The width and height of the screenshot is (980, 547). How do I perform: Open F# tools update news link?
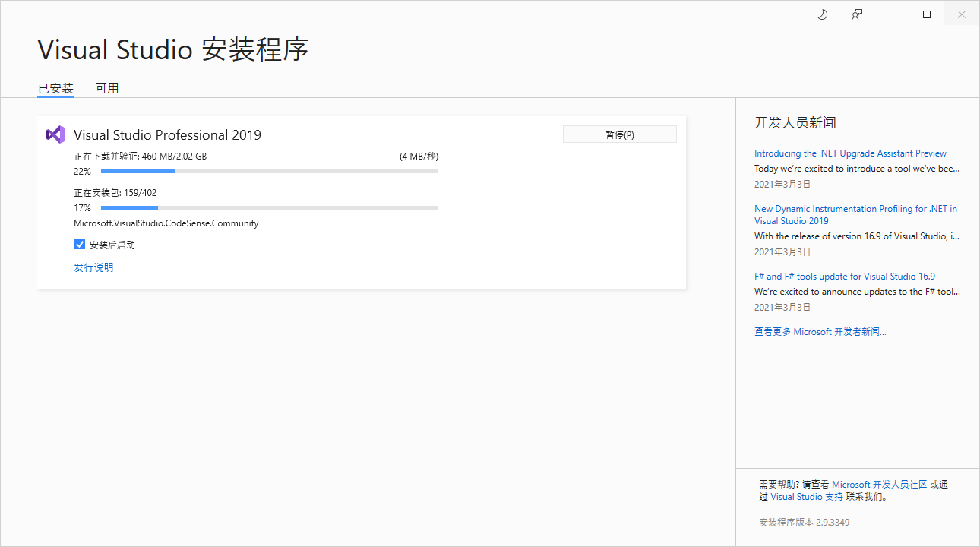[844, 277]
